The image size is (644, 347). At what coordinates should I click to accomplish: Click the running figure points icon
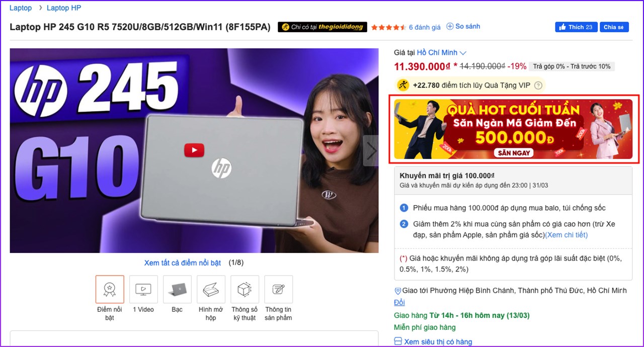click(403, 85)
